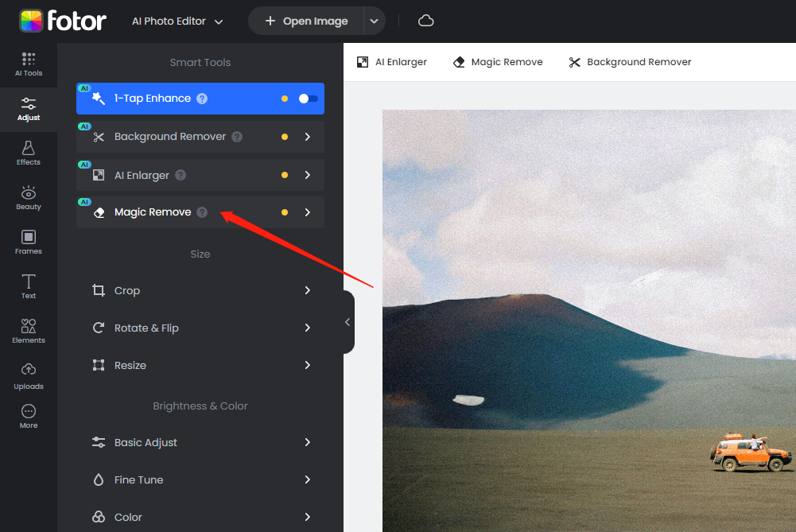
Task: Collapse the left panel with the arrow handle
Action: tap(348, 322)
